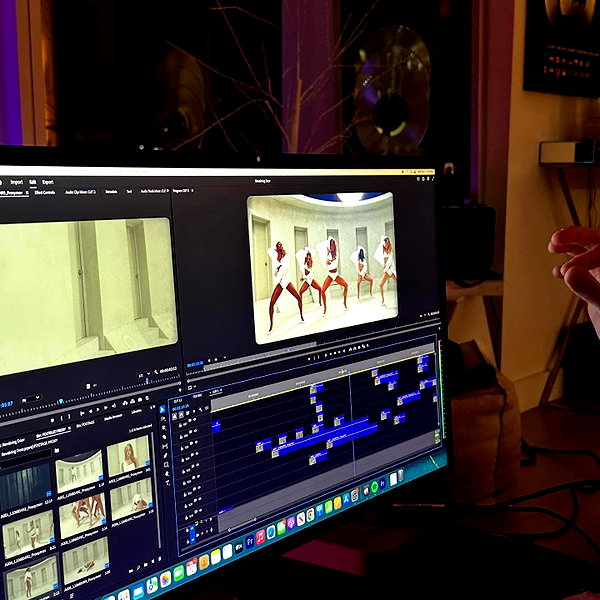
Task: Open Trash in the dock
Action: (x=401, y=475)
